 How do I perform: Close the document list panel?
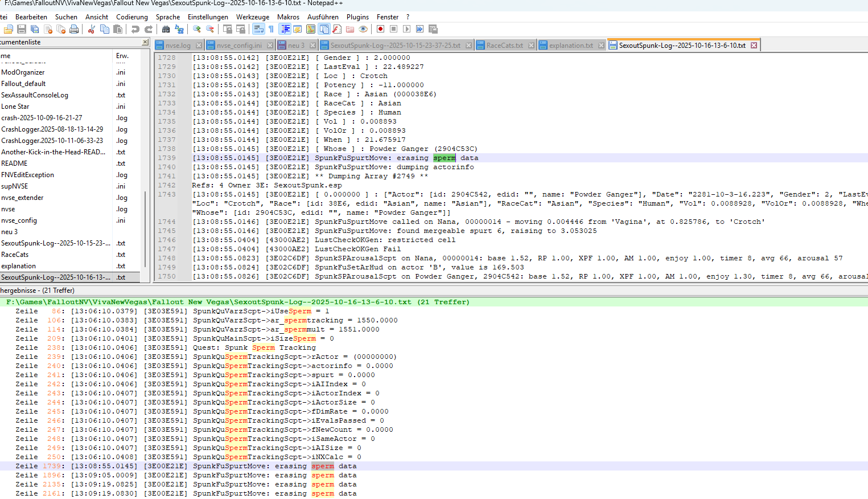tap(145, 42)
